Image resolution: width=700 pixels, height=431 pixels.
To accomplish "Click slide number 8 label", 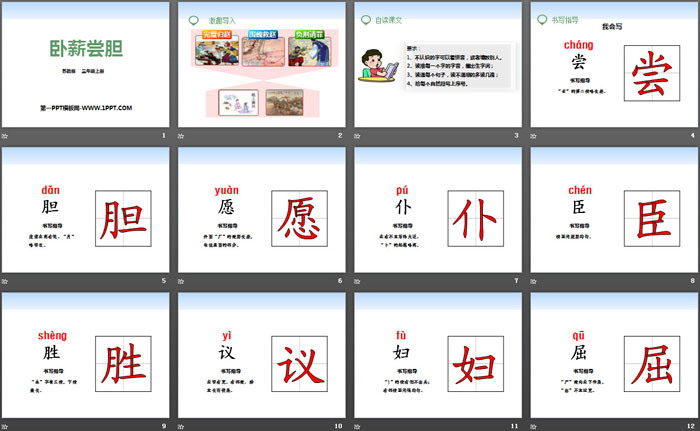I will click(x=693, y=280).
